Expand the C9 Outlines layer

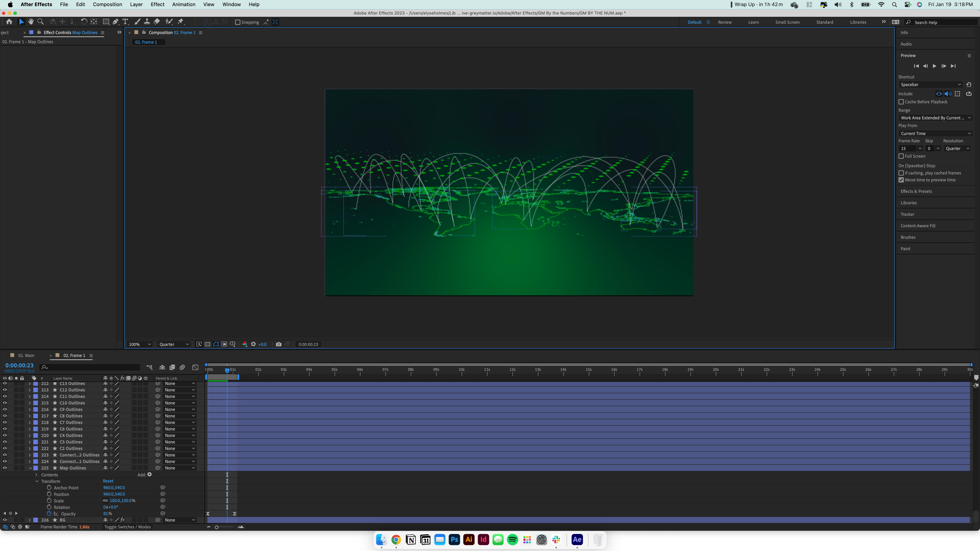[x=30, y=410]
